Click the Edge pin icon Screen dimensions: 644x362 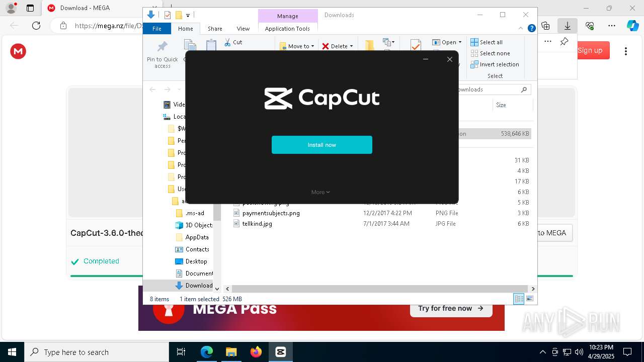click(564, 42)
